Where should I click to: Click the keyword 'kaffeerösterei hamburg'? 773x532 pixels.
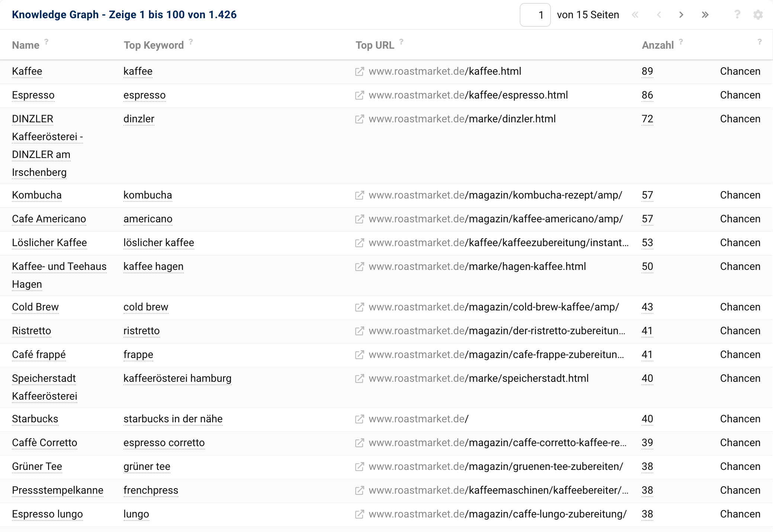[x=177, y=378]
